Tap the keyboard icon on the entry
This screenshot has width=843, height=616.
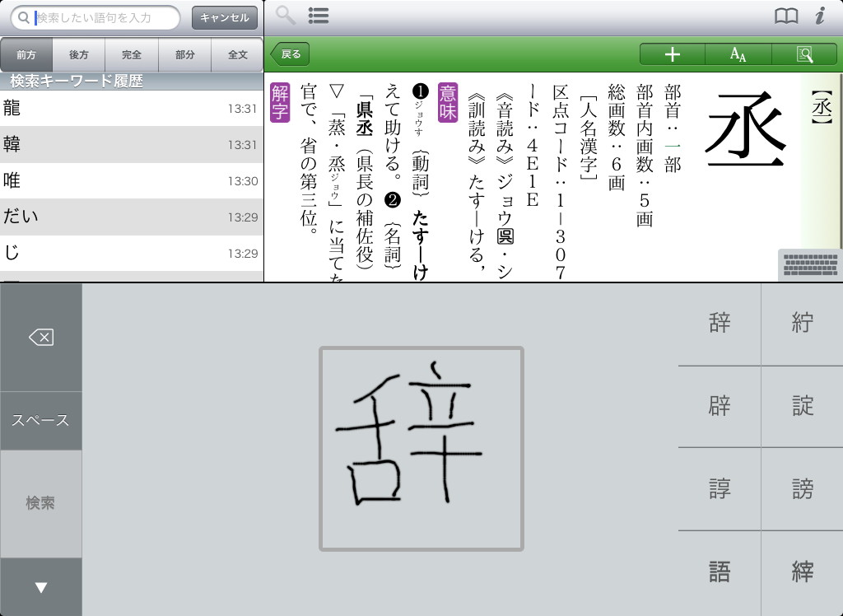[x=810, y=265]
